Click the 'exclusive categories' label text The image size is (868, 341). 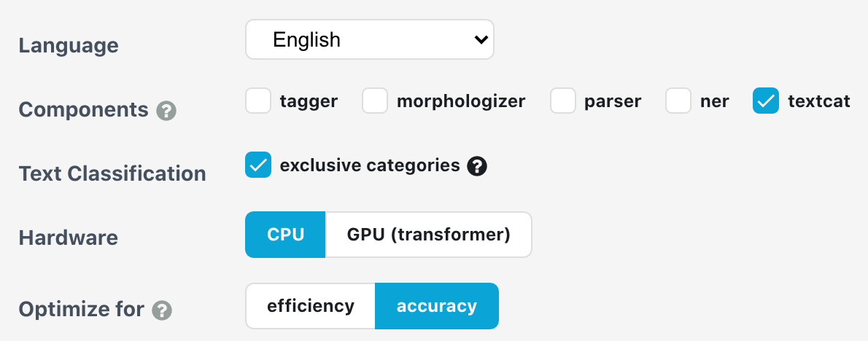tap(370, 165)
